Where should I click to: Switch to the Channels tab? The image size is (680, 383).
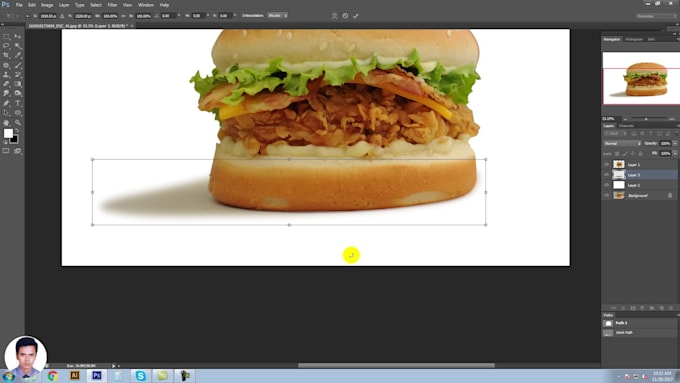coord(626,126)
